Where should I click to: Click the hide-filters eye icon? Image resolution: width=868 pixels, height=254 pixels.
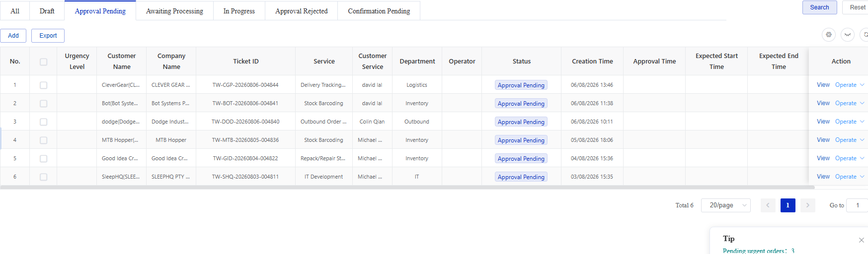point(848,35)
